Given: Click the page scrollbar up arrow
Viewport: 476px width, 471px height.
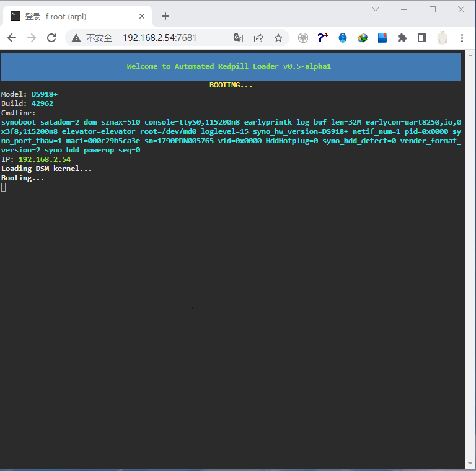Looking at the screenshot, I should (470, 55).
